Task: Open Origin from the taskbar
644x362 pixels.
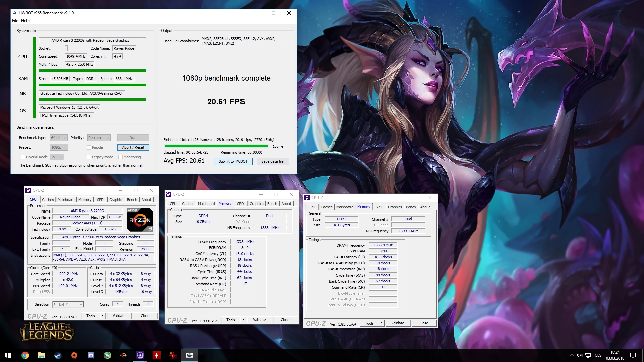Action: (x=74, y=355)
